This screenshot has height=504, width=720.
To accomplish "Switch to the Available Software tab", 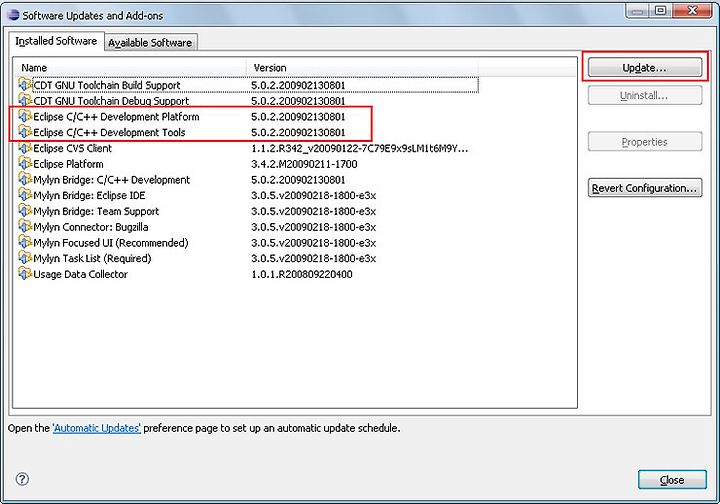I will click(x=150, y=42).
